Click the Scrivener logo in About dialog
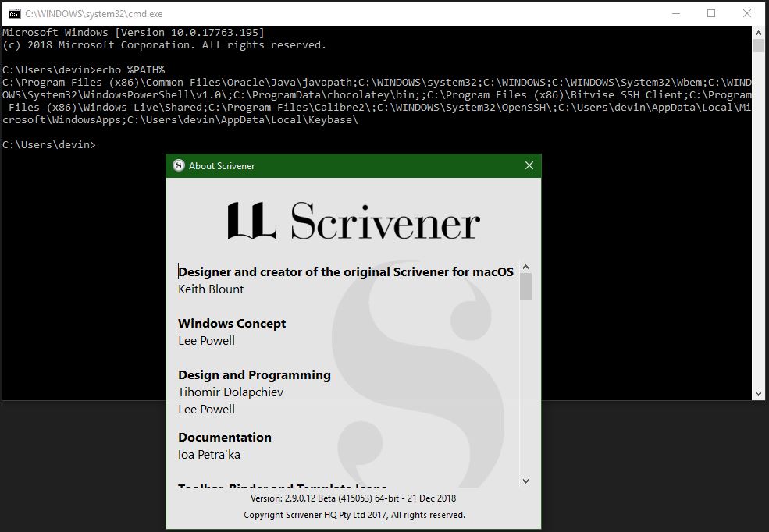 [353, 221]
